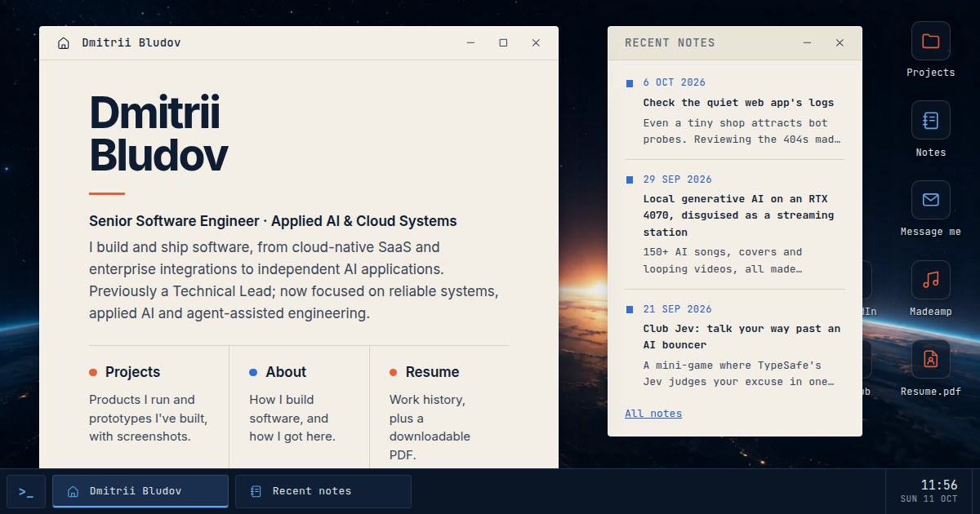
Task: Click the taskbar clock showing 11:56
Action: pyautogui.click(x=929, y=491)
